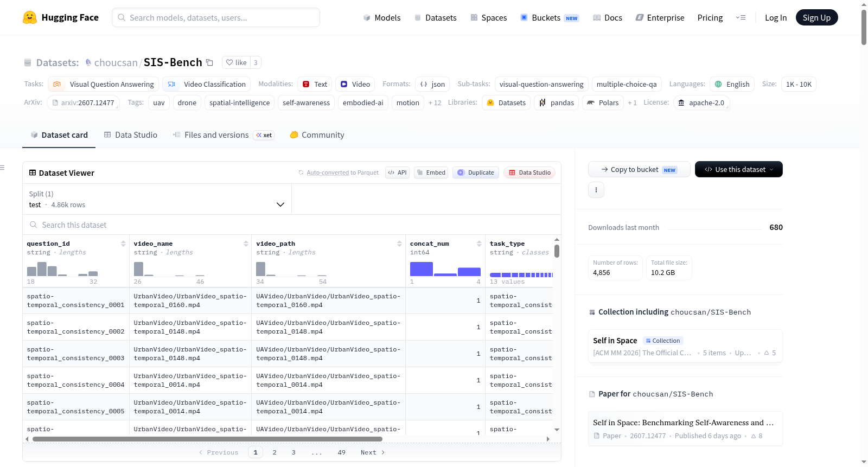Go to page 49 of the dataset
Screen dimensions: 868x467
click(x=342, y=452)
